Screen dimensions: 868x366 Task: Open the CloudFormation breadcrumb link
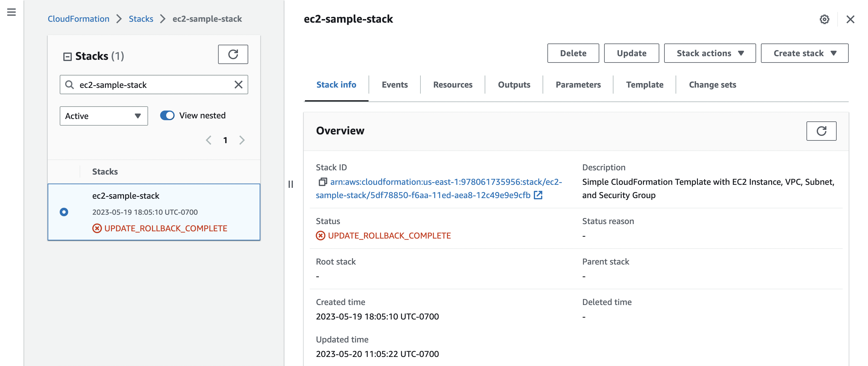[78, 19]
